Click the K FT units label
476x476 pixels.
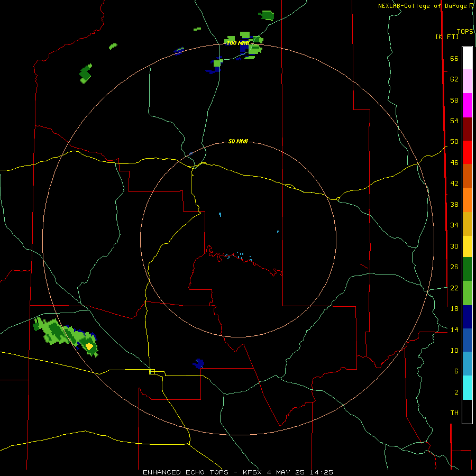tap(447, 36)
